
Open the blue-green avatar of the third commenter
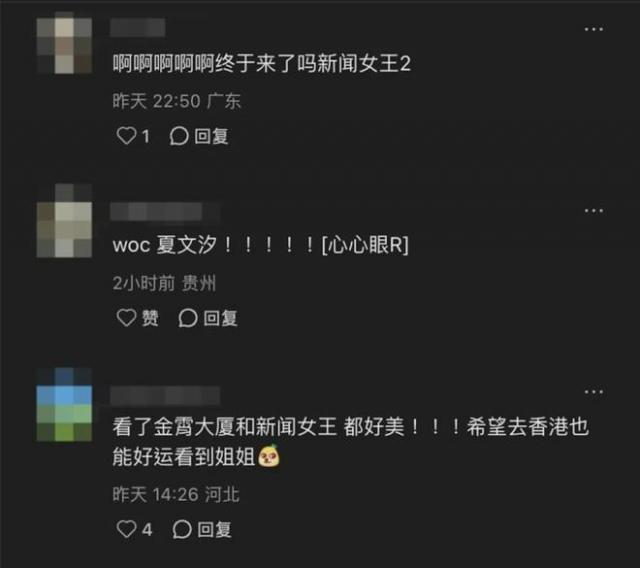[64, 404]
